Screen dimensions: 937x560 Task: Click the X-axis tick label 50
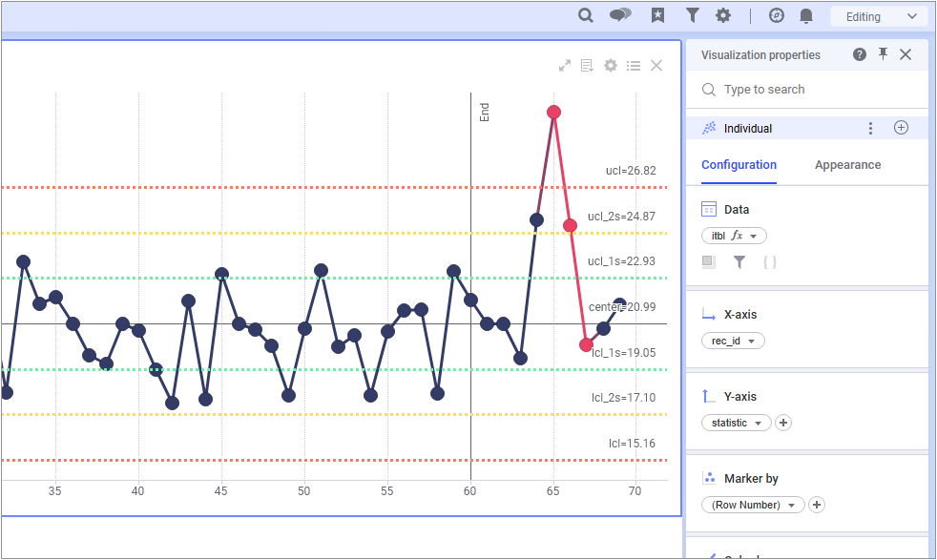(x=304, y=491)
